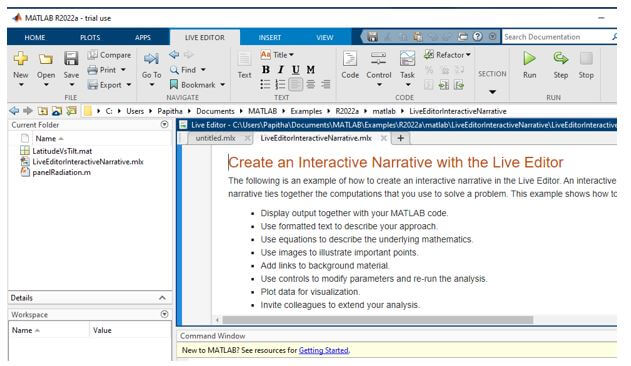This screenshot has height=366, width=631.
Task: Insert a numbered list
Action: click(x=280, y=84)
